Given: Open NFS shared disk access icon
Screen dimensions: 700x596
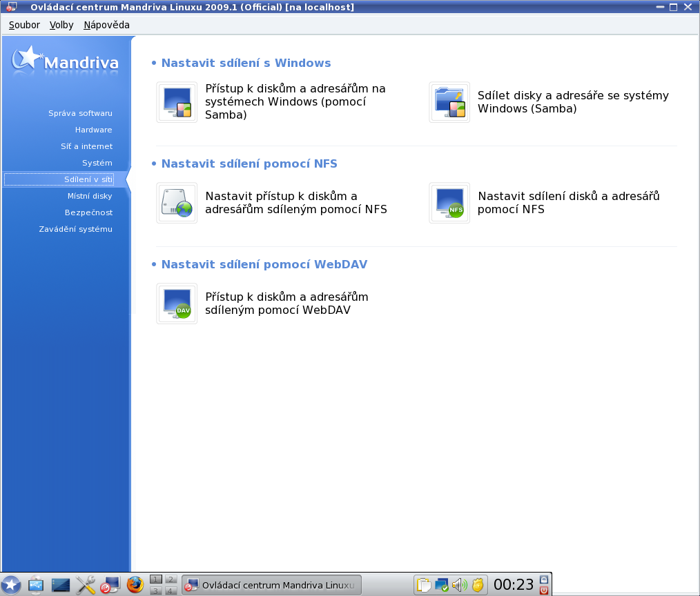Looking at the screenshot, I should (177, 203).
